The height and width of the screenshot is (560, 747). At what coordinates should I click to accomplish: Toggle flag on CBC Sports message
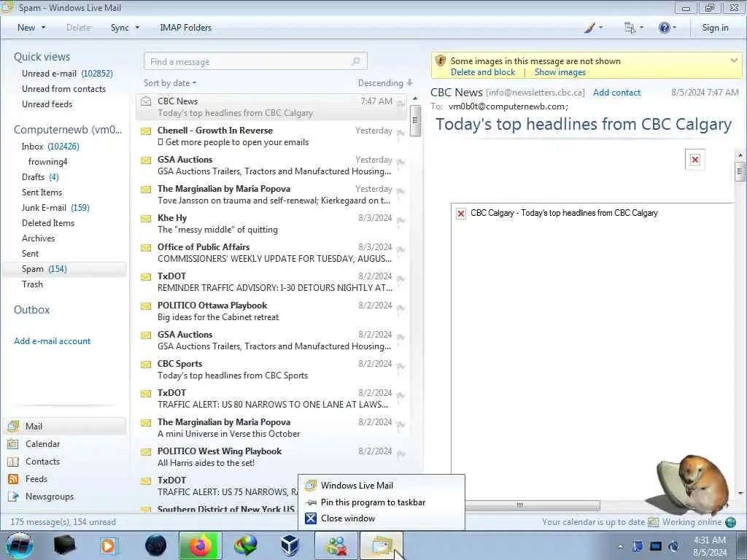pos(400,366)
